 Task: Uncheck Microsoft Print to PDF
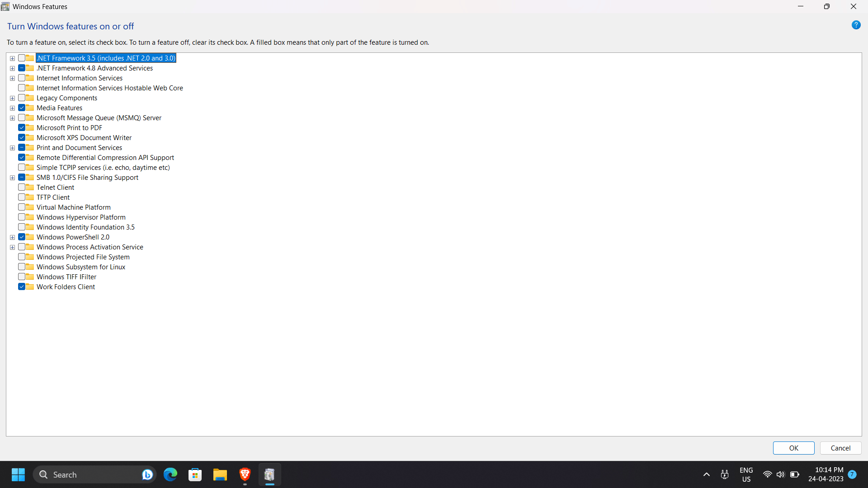[x=22, y=127]
